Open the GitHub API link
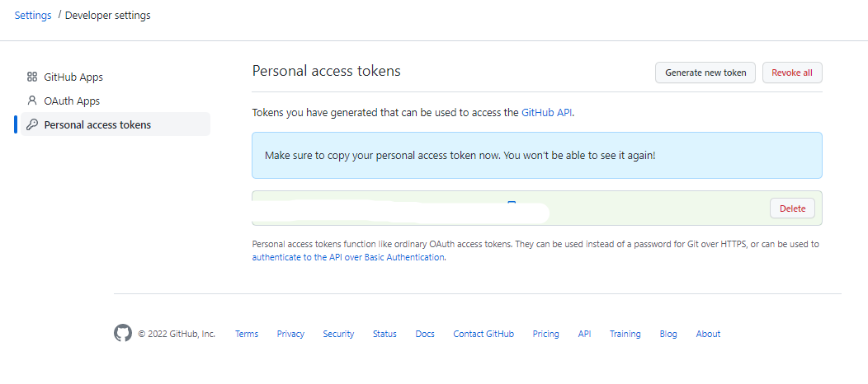This screenshot has height=384, width=868. 546,113
